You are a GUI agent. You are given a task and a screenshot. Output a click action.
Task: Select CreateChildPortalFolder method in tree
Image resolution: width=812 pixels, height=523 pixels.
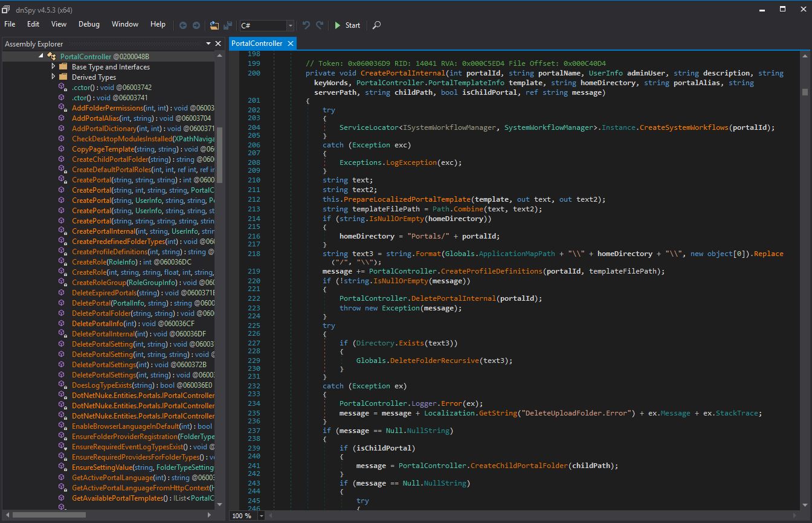pyautogui.click(x=143, y=159)
